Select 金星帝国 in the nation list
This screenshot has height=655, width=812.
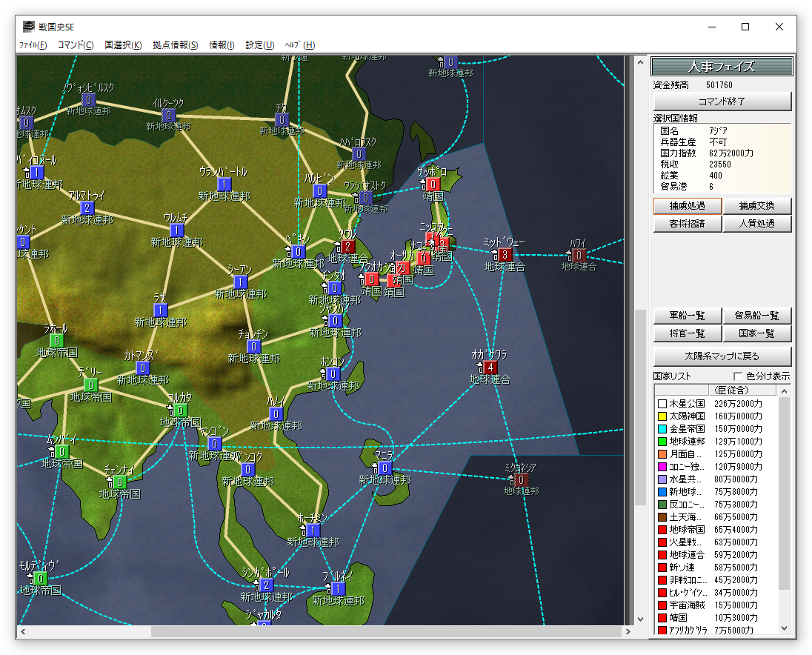pyautogui.click(x=686, y=429)
